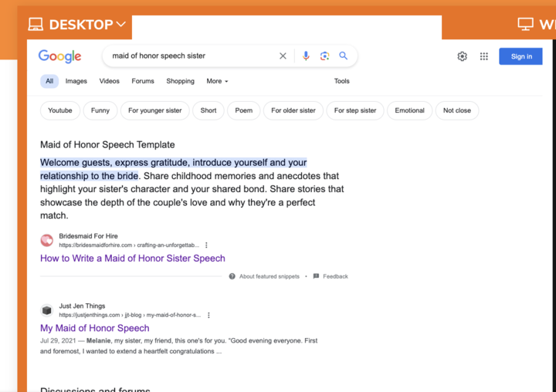Select the Short filter chip
The image size is (556, 392).
(x=208, y=110)
